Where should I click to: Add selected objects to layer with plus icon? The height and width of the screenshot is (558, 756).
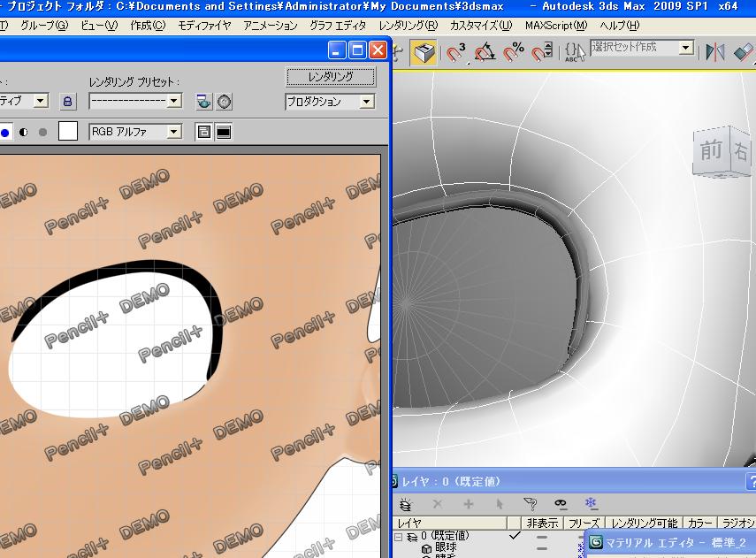pyautogui.click(x=468, y=504)
